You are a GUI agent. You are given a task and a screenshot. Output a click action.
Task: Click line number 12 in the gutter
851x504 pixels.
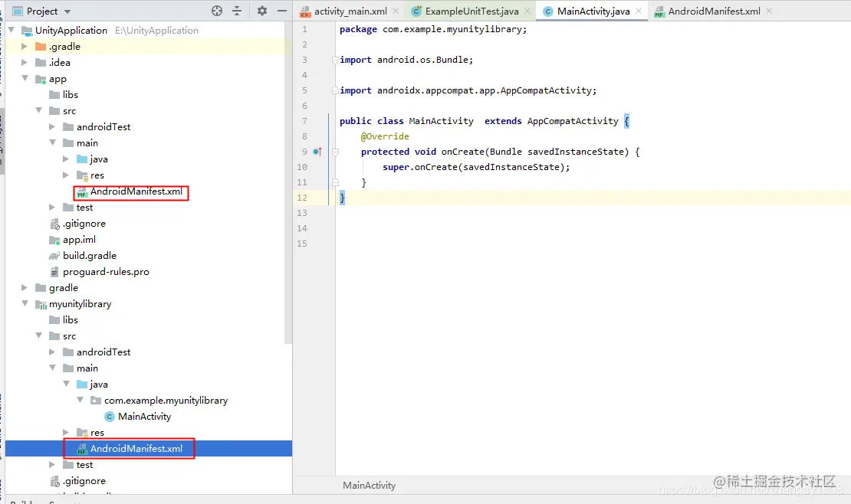point(302,198)
